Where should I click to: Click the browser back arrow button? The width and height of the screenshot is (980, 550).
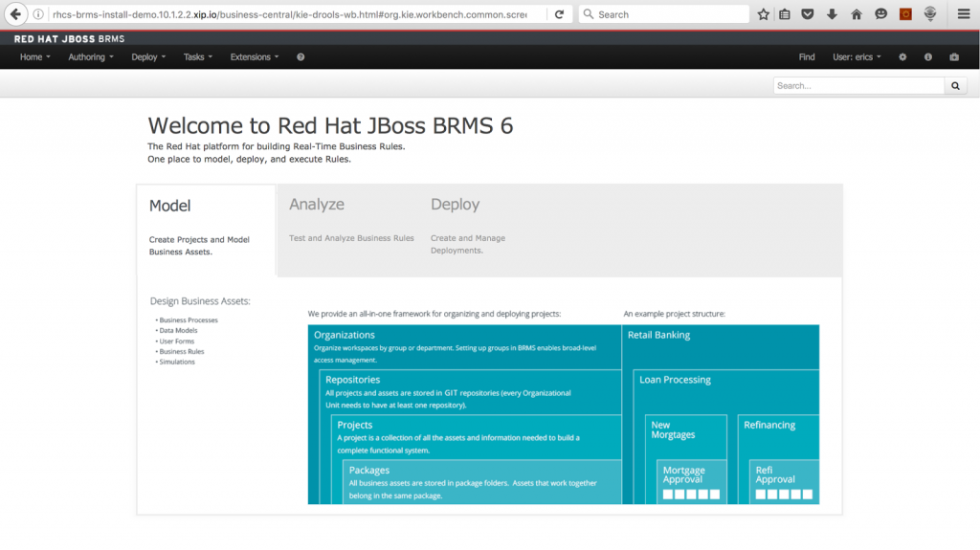15,13
